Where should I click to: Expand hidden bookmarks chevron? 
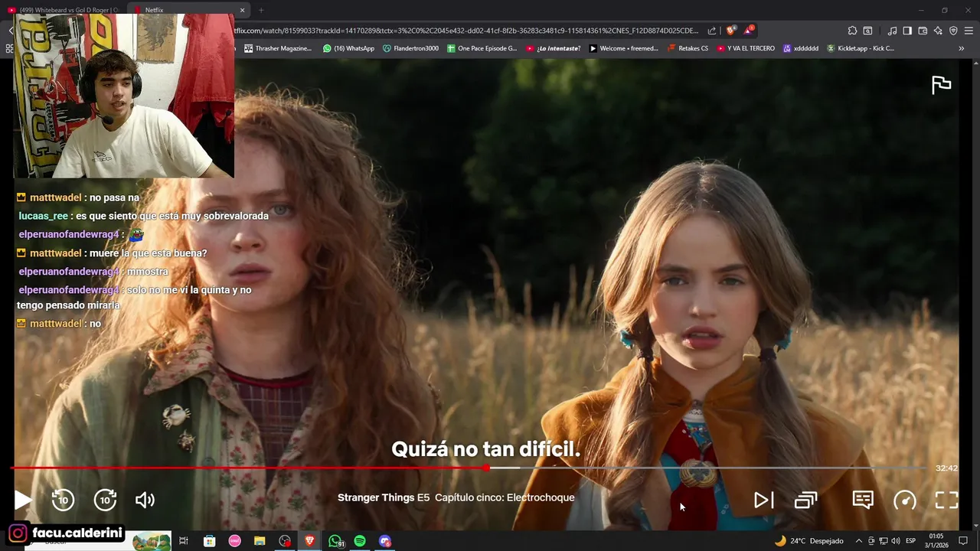961,48
